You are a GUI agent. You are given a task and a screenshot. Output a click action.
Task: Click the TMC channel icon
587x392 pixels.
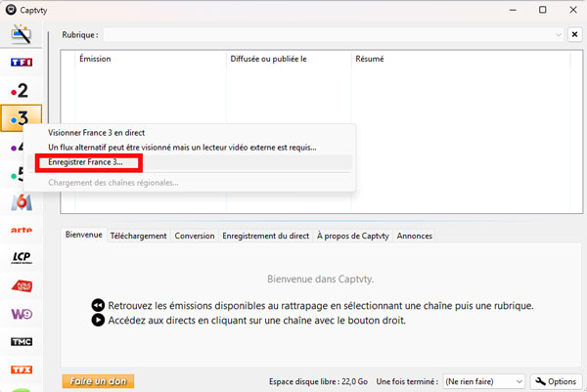21,342
